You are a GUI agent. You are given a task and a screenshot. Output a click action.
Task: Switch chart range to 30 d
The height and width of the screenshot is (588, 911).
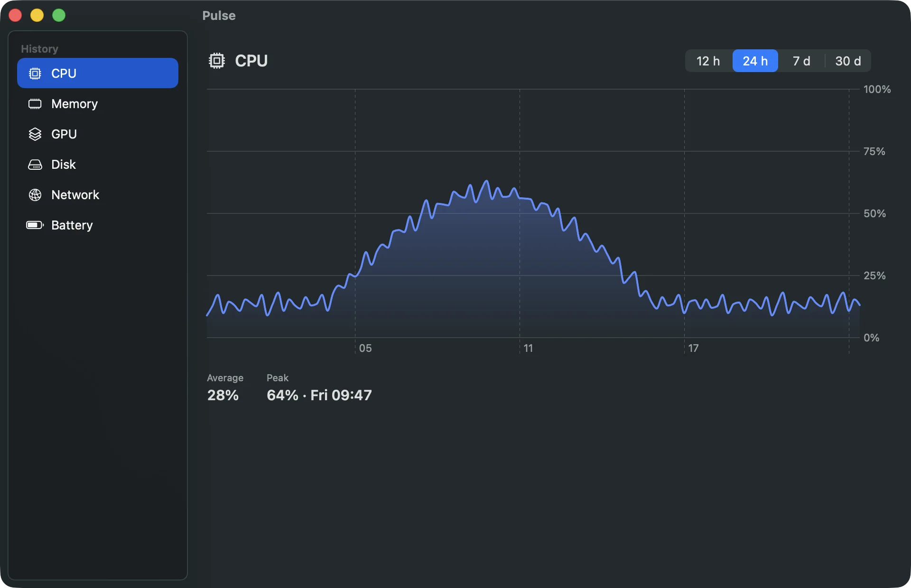tap(848, 61)
